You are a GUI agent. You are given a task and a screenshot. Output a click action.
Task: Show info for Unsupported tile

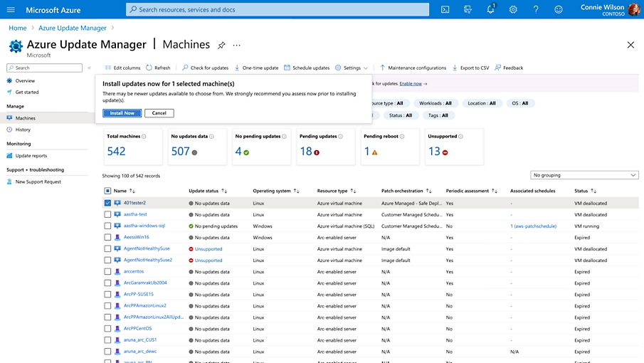point(460,137)
